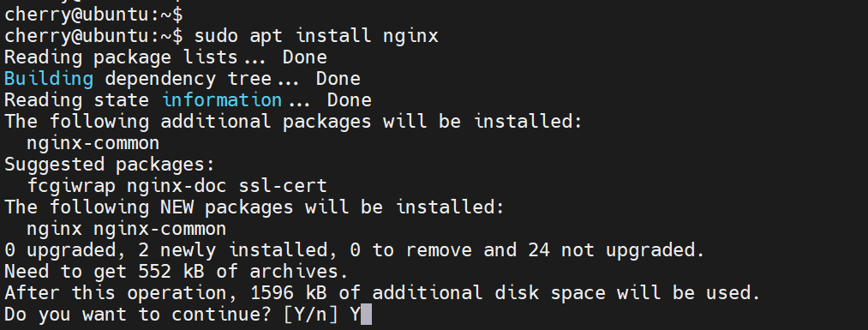Click the typed 'Y' answer at the prompt

coord(355,315)
